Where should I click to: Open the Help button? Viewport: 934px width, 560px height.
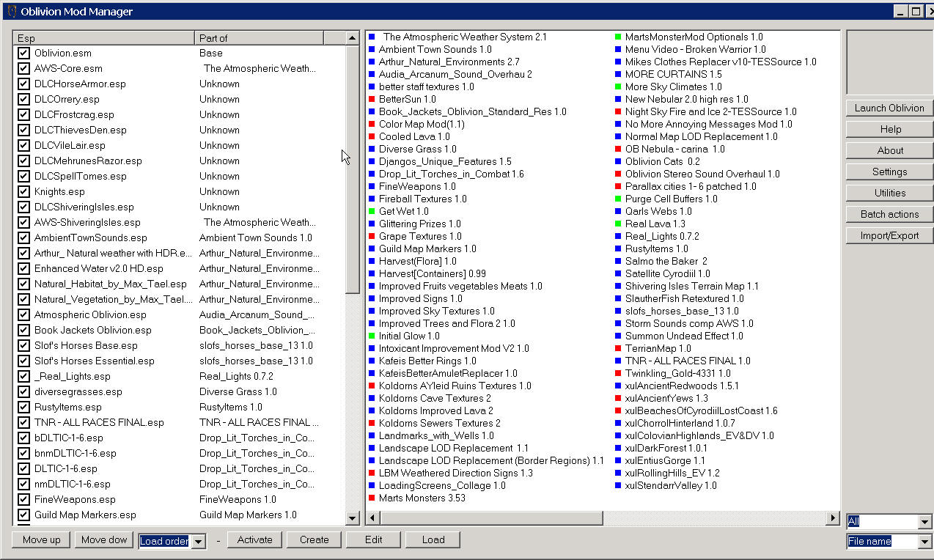click(x=889, y=129)
